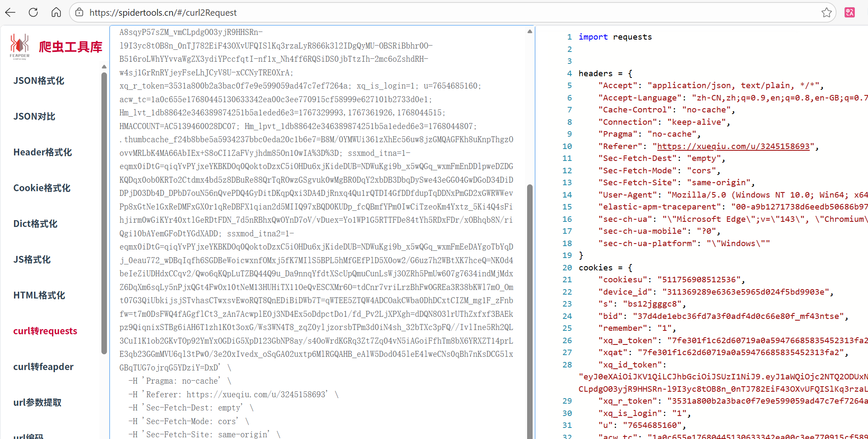Click the "remember": "1" cookie line
This screenshot has height=439, width=868.
pyautogui.click(x=637, y=328)
